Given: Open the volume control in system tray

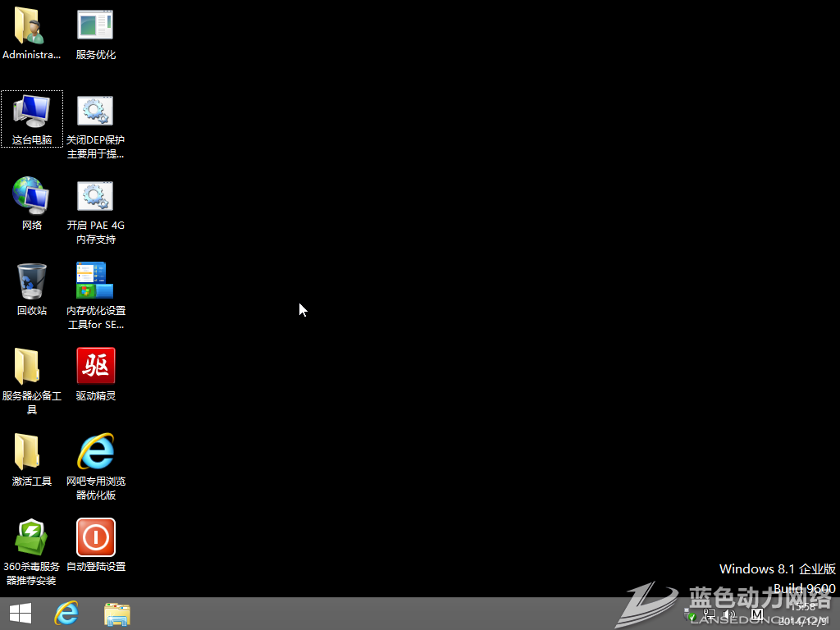Looking at the screenshot, I should click(x=728, y=614).
